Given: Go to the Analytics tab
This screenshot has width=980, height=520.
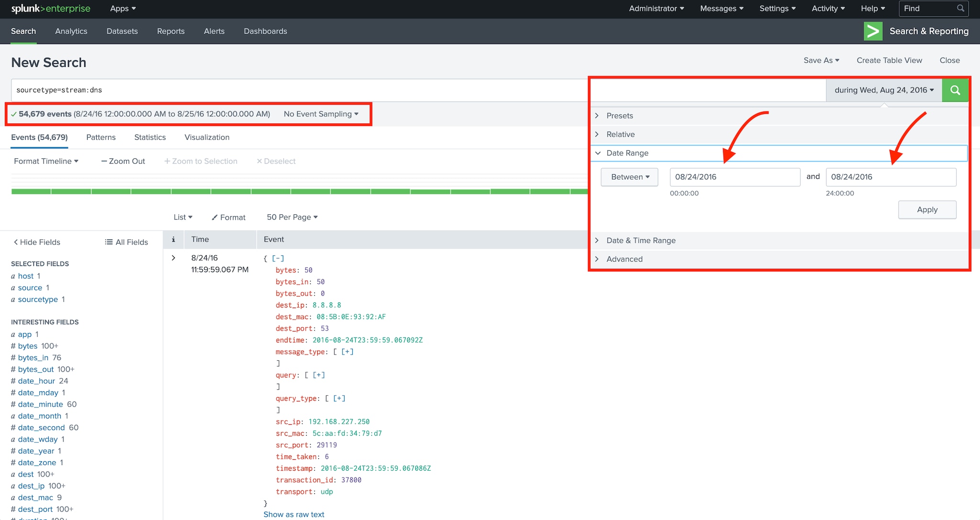Looking at the screenshot, I should tap(71, 31).
